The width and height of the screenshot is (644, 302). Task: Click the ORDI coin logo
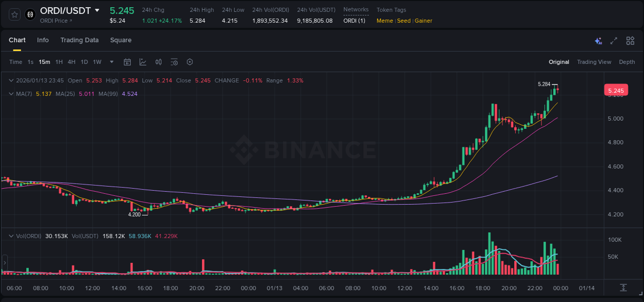[x=30, y=14]
